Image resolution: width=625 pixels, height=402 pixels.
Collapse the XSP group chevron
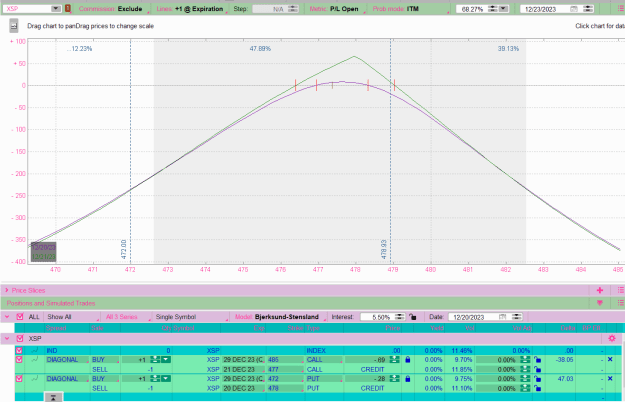coord(7,338)
